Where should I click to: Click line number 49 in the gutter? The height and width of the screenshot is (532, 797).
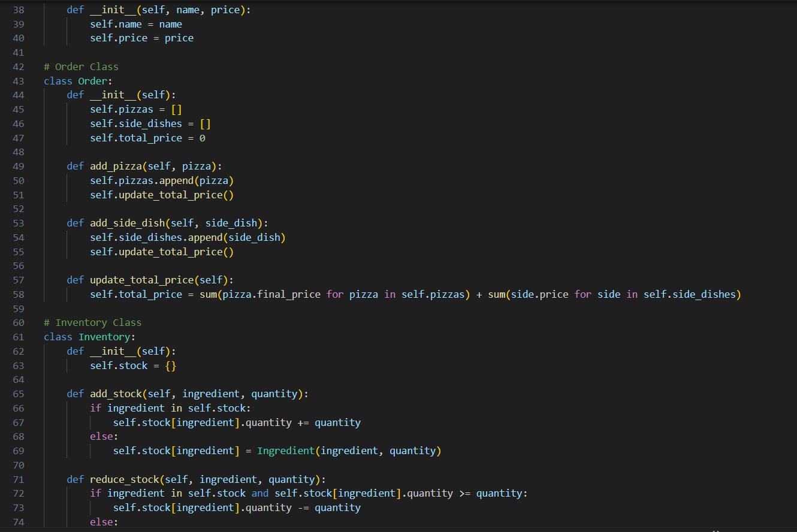coord(18,166)
